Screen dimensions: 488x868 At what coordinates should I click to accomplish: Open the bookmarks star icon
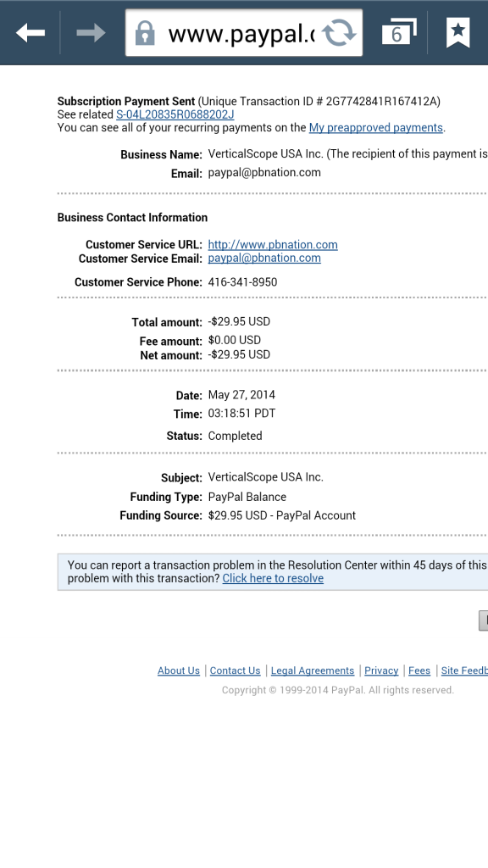pyautogui.click(x=458, y=32)
